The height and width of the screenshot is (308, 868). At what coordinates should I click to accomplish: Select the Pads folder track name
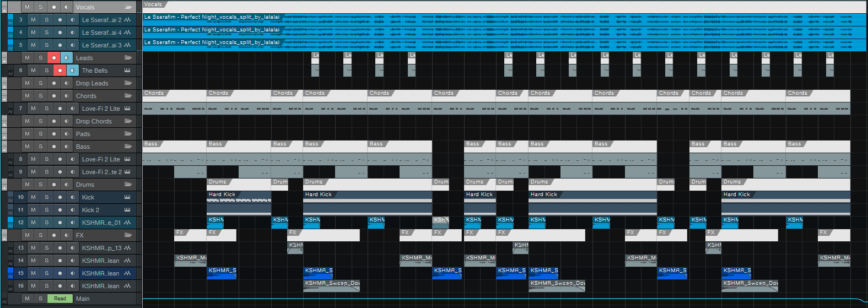click(x=83, y=134)
